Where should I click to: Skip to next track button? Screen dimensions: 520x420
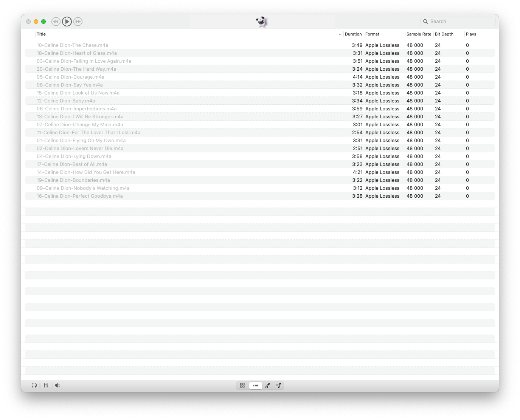pos(78,22)
